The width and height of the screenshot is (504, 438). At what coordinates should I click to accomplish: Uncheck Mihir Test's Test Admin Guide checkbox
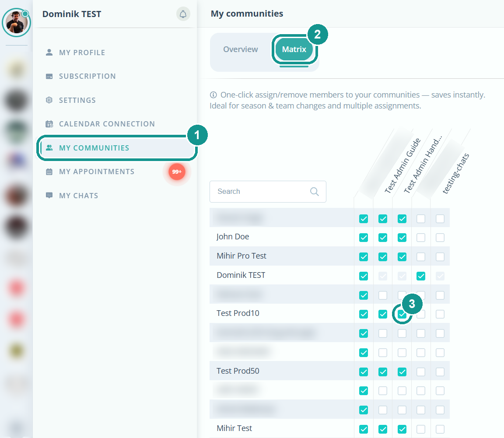[382, 429]
